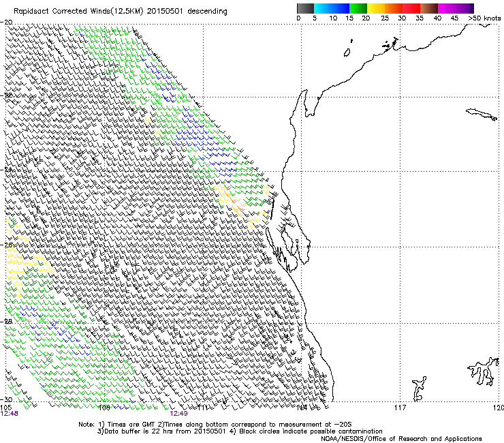504x443 pixels.
Task: Click the yellow 20-25 knots legend swatch
Action: pyautogui.click(x=376, y=8)
